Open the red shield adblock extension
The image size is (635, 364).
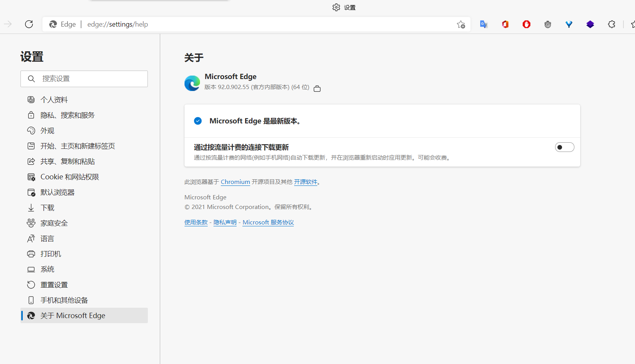click(x=527, y=24)
